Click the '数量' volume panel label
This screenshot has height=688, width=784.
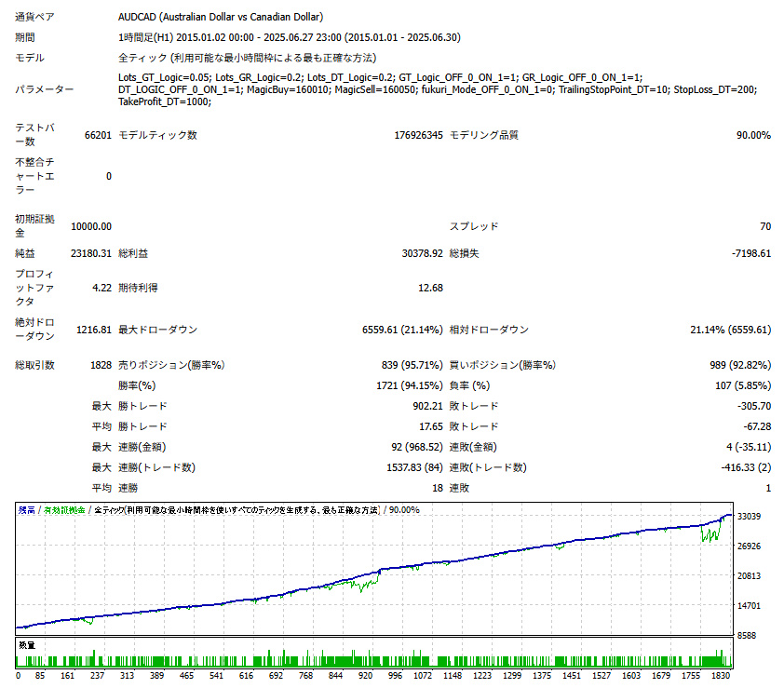[27, 645]
